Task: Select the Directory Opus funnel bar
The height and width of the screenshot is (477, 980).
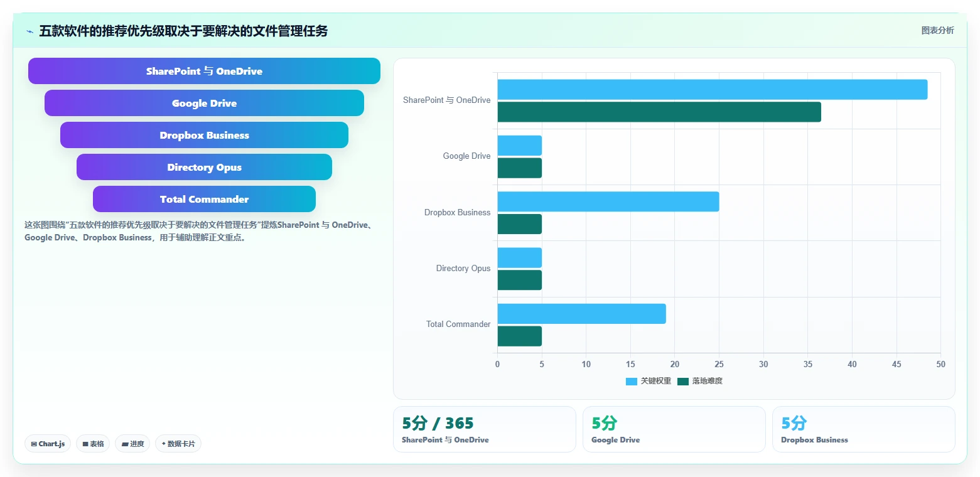Action: 204,167
